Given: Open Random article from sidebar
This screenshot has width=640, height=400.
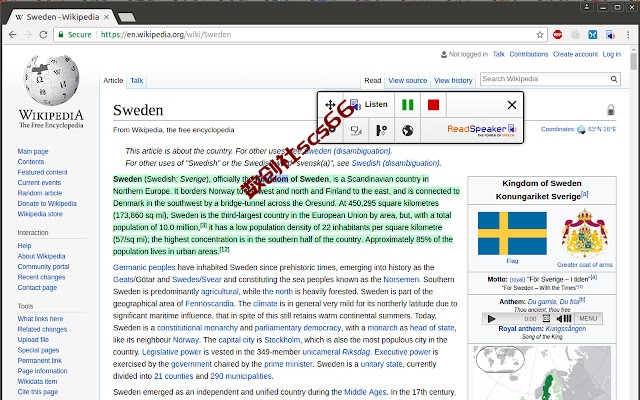Looking at the screenshot, I should pos(40,193).
